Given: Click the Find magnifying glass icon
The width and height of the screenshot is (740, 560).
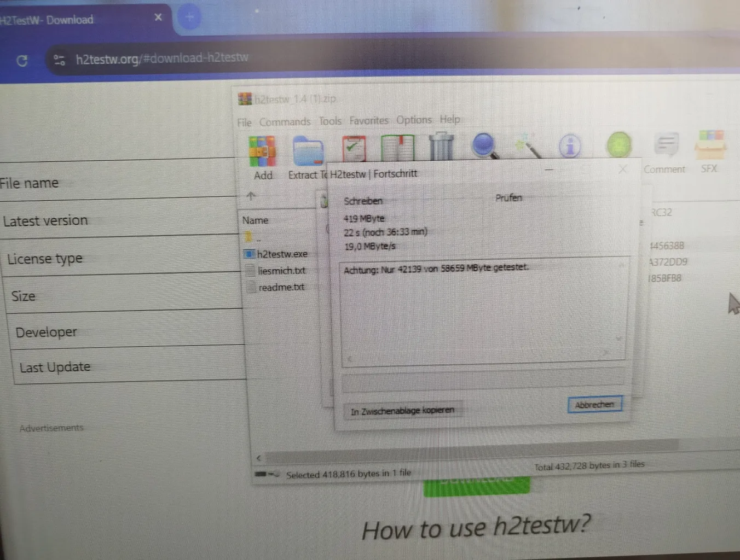Looking at the screenshot, I should 484,145.
